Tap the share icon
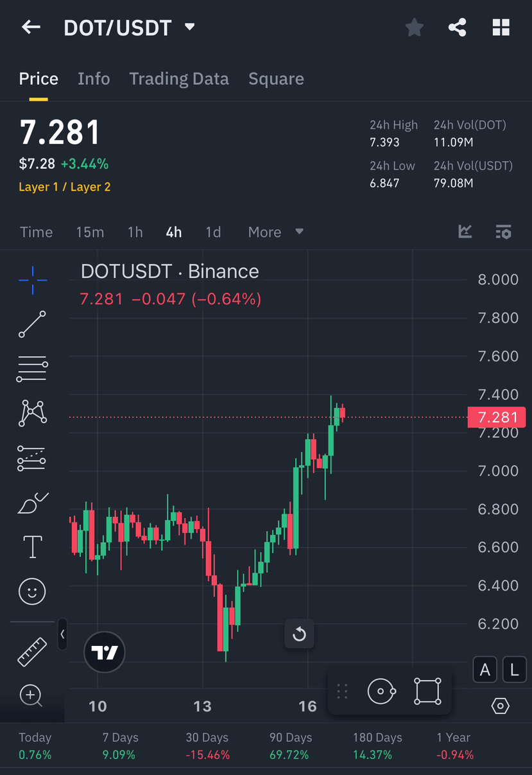Viewport: 532px width, 775px height. click(457, 28)
